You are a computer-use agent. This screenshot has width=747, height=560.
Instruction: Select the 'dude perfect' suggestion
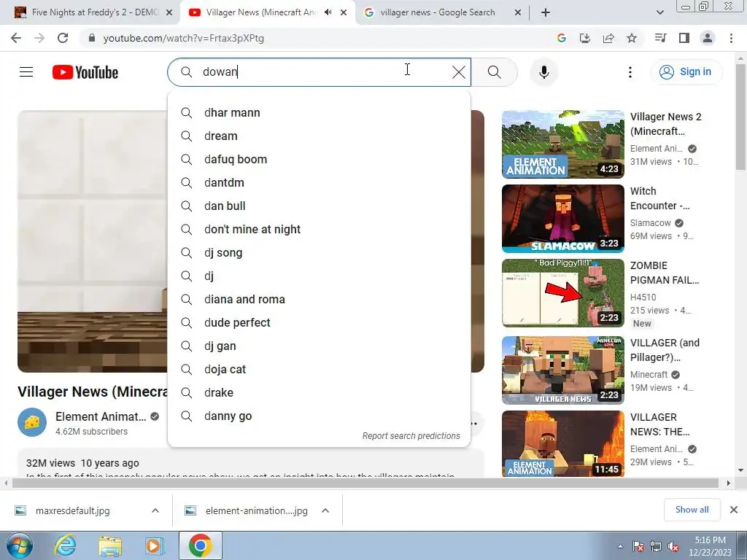[320, 323]
